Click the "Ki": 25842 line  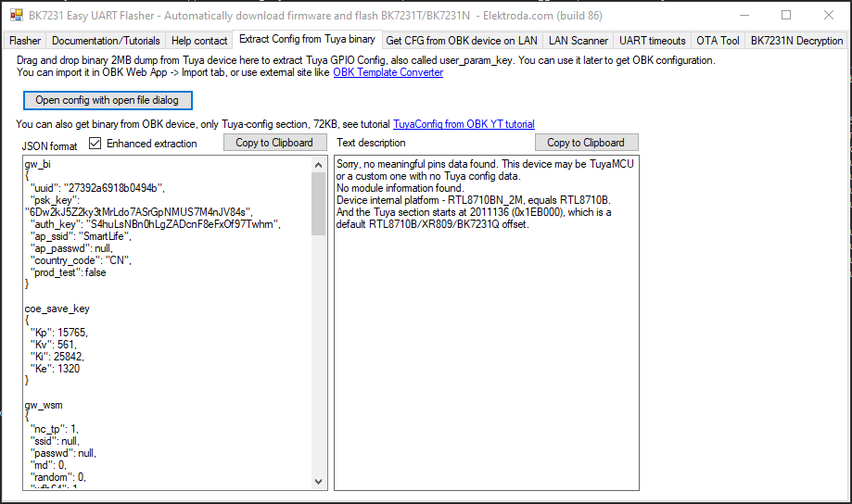[57, 357]
